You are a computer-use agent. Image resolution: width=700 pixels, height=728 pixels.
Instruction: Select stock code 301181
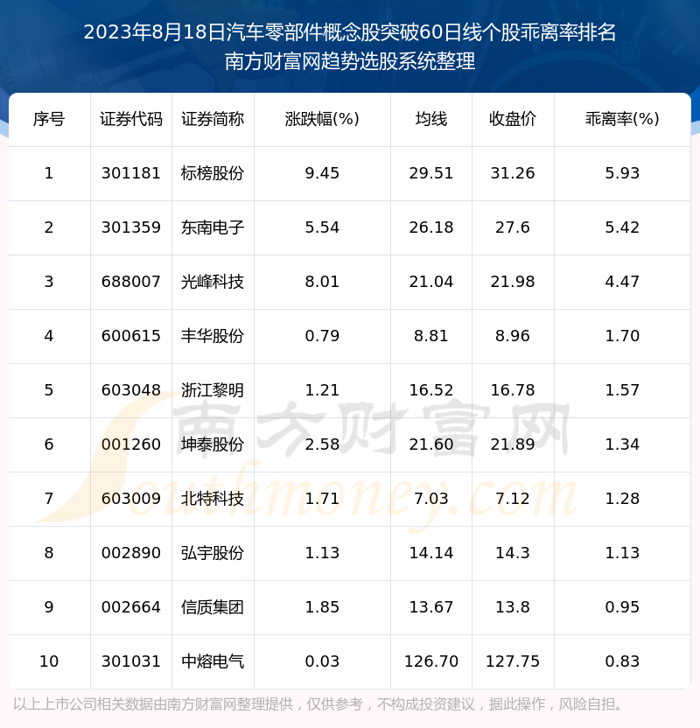click(x=131, y=173)
